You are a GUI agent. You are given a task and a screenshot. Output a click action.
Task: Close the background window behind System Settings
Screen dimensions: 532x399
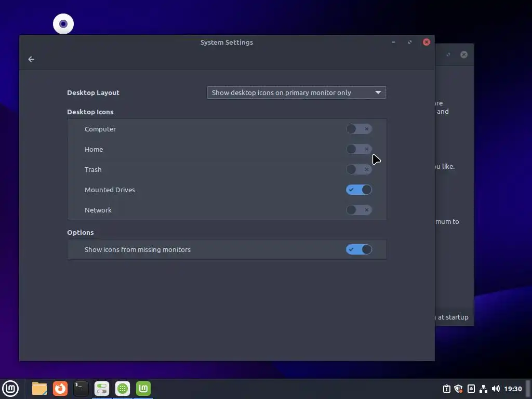click(x=464, y=55)
